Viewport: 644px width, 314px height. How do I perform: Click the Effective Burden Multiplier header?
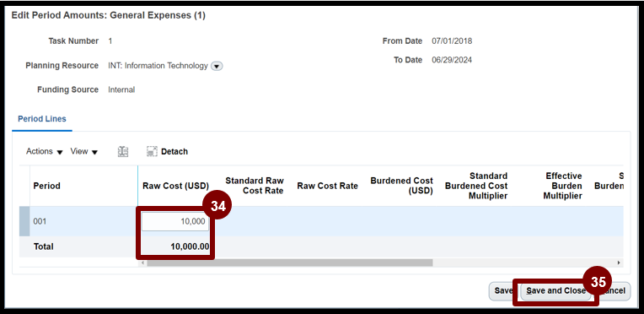pyautogui.click(x=563, y=186)
